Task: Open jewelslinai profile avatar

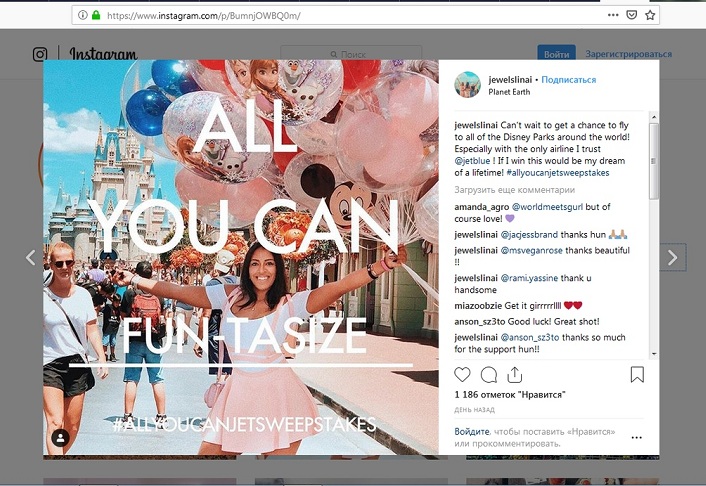Action: click(x=468, y=84)
